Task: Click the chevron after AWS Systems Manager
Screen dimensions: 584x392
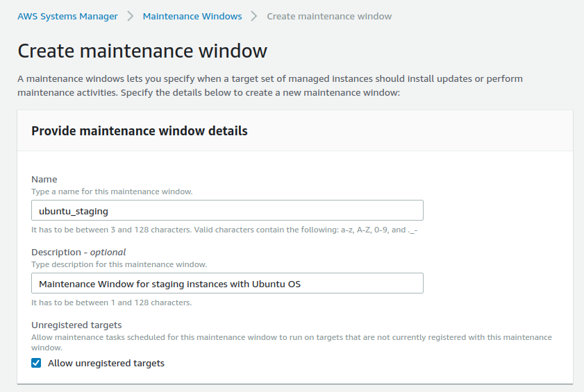Action: 131,16
